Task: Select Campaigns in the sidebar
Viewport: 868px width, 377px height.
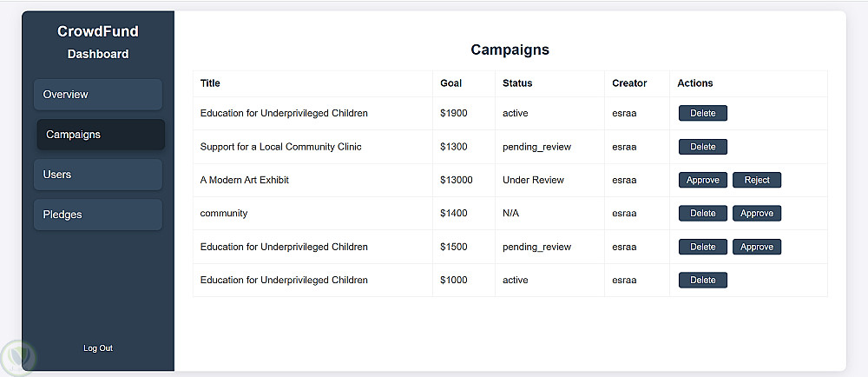Action: pos(101,135)
